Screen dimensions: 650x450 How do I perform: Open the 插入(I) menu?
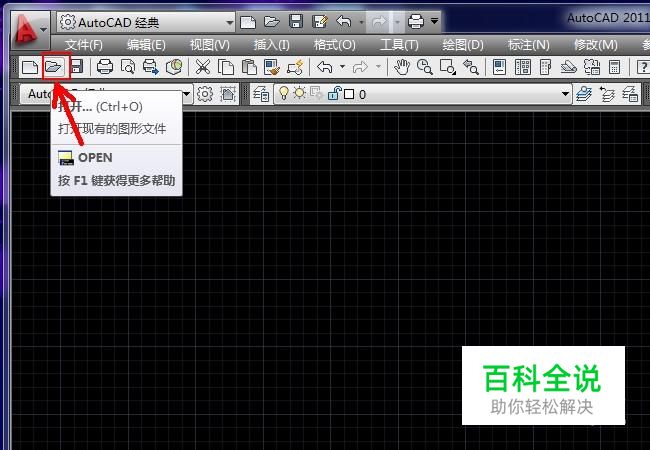pyautogui.click(x=272, y=44)
